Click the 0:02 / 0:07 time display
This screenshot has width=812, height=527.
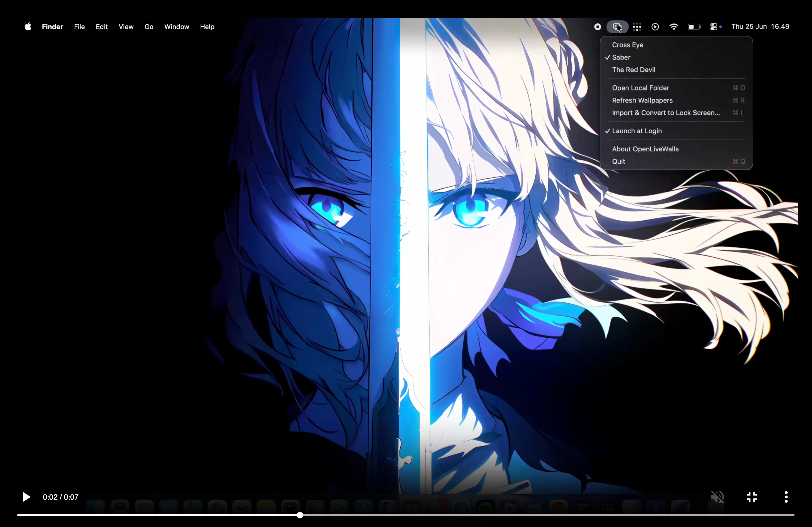[x=60, y=497]
